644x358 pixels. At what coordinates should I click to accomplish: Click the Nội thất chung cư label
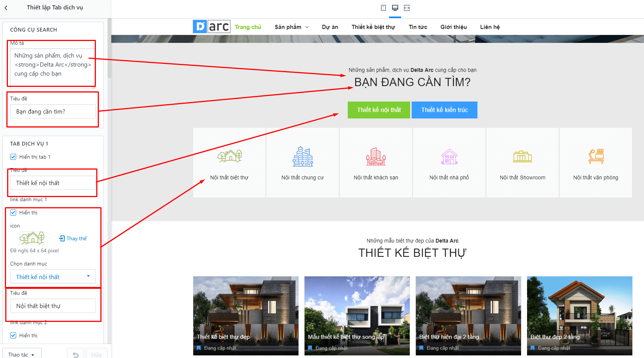coord(303,177)
